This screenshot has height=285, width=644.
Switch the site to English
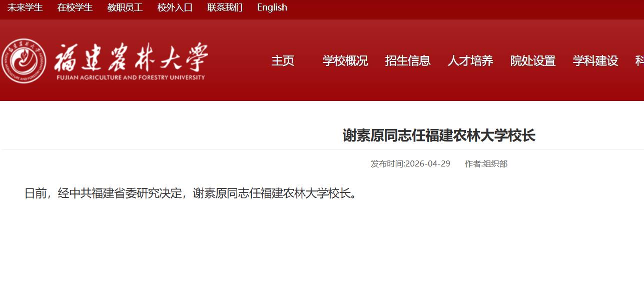(272, 7)
